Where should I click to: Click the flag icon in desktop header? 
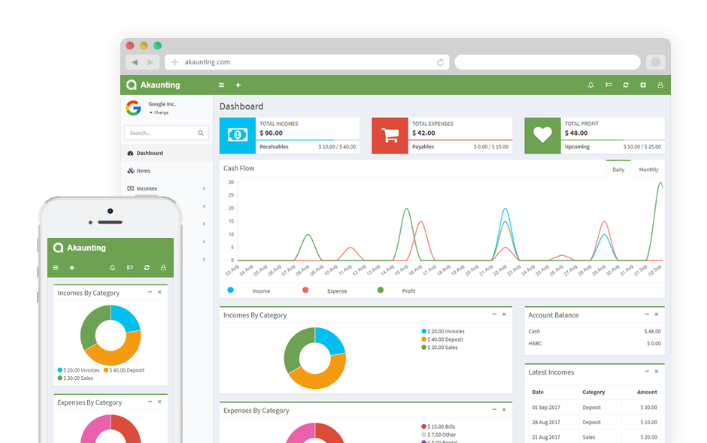click(x=608, y=85)
